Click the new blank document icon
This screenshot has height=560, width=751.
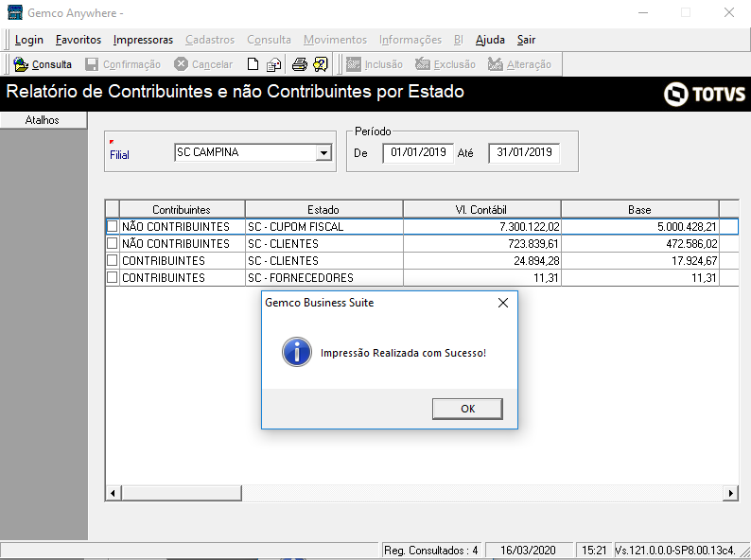coord(253,64)
